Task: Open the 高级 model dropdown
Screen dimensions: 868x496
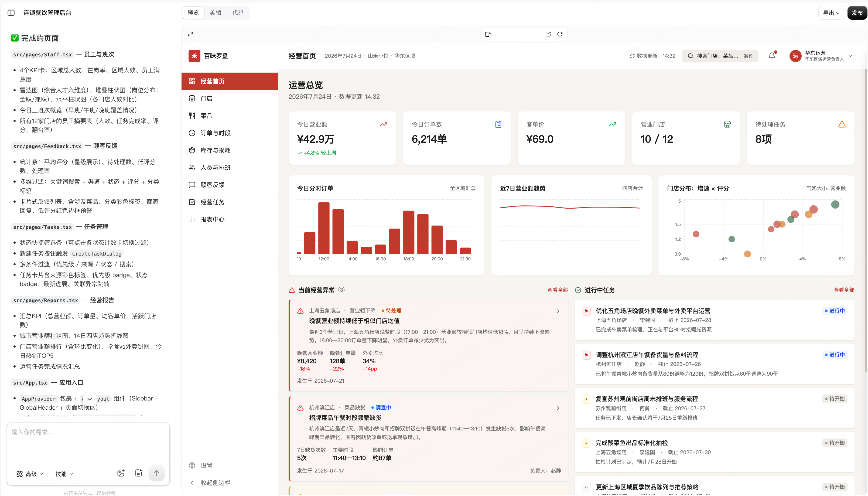Action: (x=30, y=474)
